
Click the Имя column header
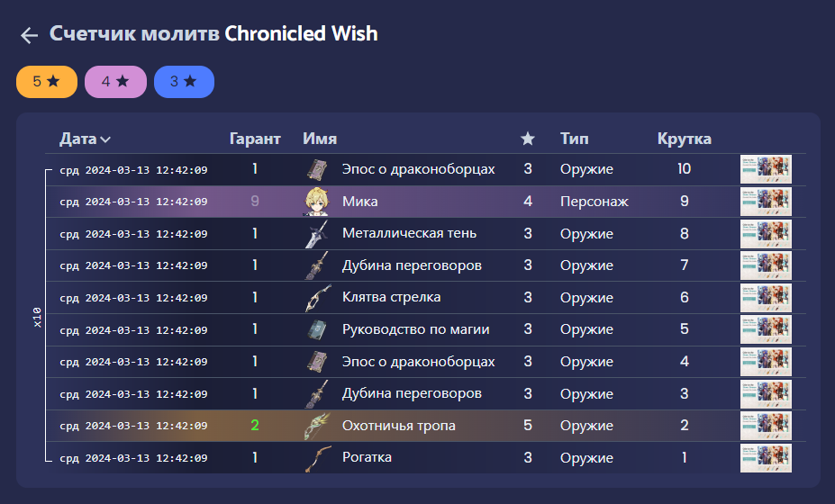point(320,139)
